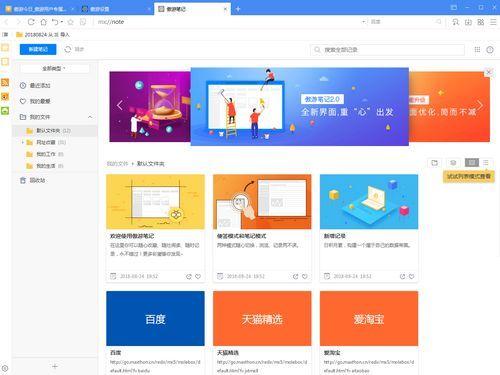Click share icon on the orange-cover note card
The height and width of the screenshot is (375, 500).
coord(295,276)
